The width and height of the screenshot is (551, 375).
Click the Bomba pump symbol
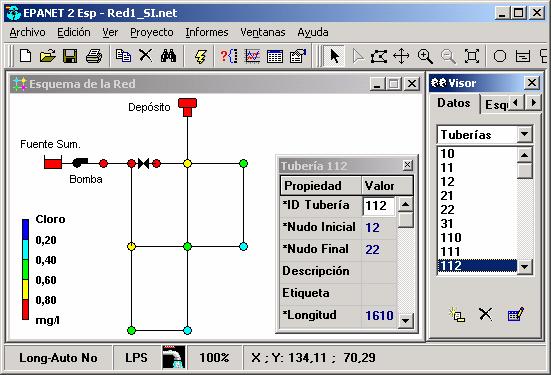(80, 162)
